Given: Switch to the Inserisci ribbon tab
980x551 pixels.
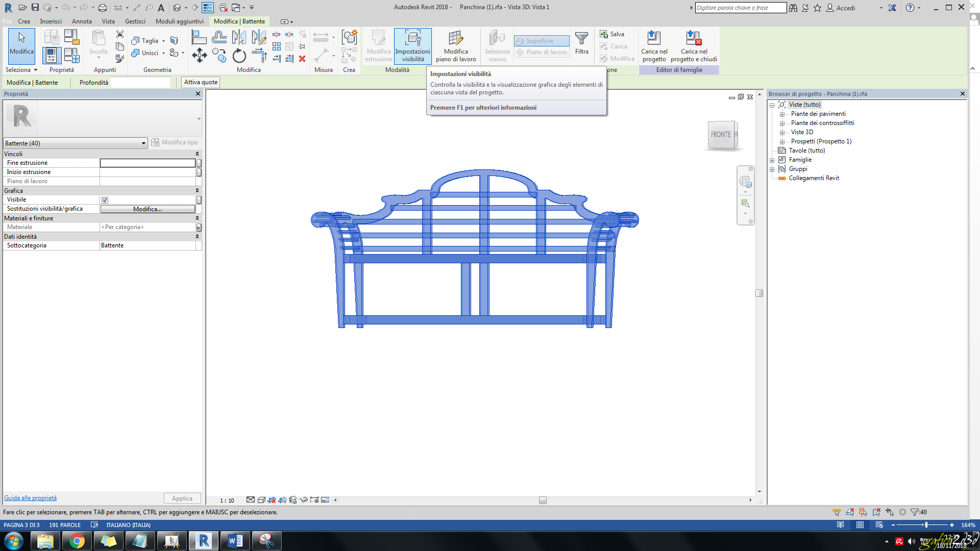Looking at the screenshot, I should click(x=51, y=21).
